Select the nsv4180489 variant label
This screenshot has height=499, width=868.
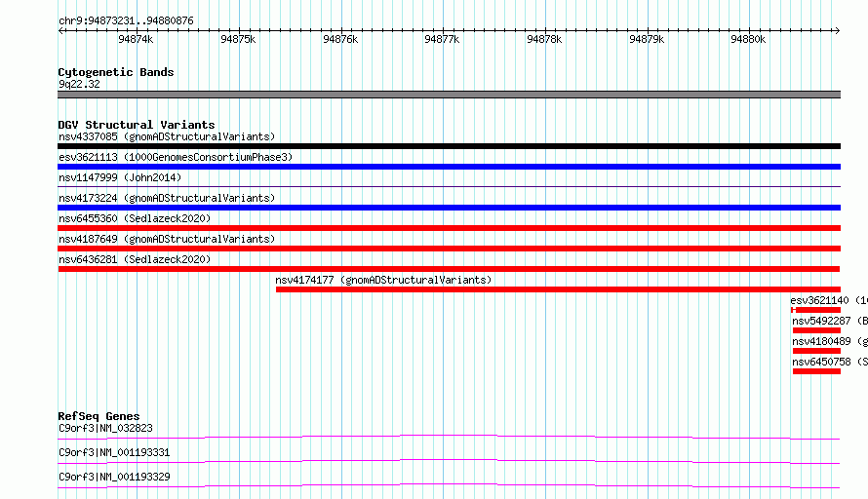[830, 341]
